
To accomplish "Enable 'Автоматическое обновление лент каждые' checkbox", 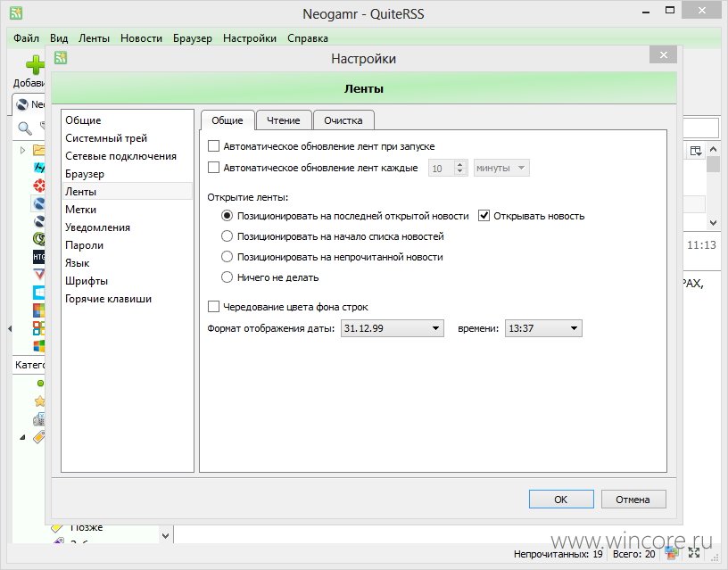I will point(213,168).
